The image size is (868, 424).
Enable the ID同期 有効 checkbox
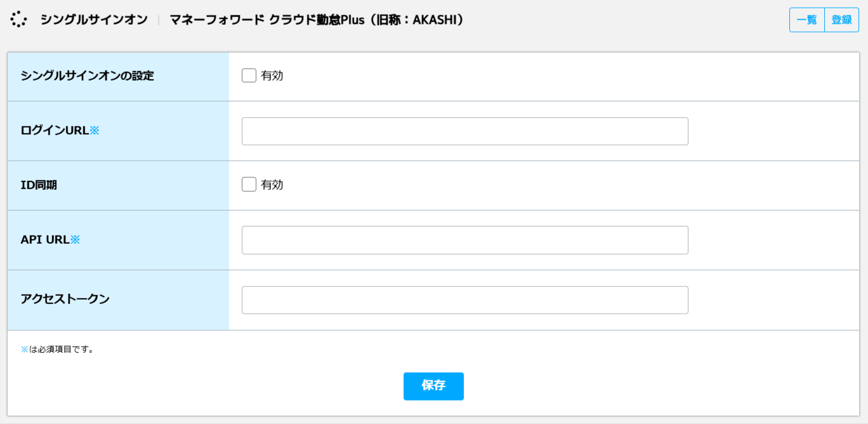tap(249, 185)
